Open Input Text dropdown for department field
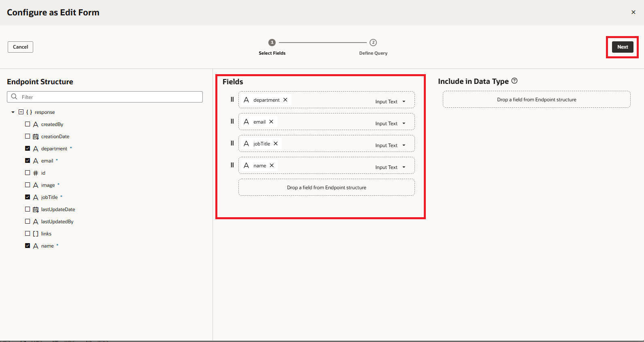Viewport: 644px width, 342px height. point(404,102)
